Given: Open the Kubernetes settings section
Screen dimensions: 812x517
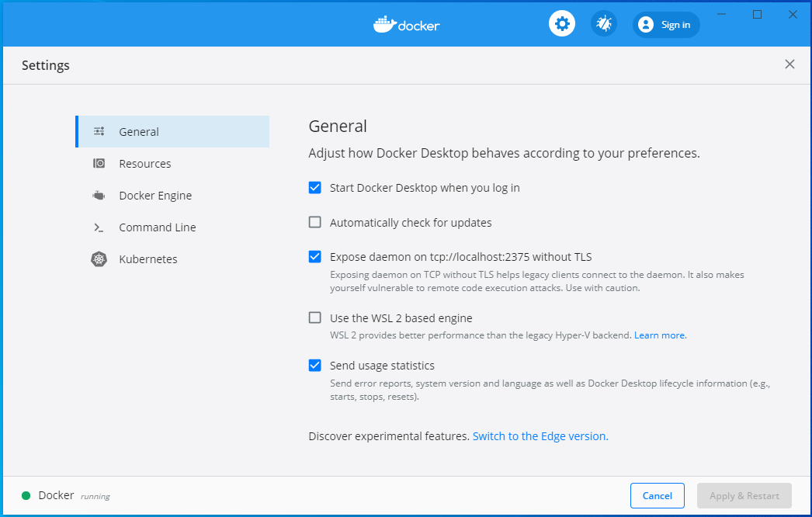Looking at the screenshot, I should point(147,258).
